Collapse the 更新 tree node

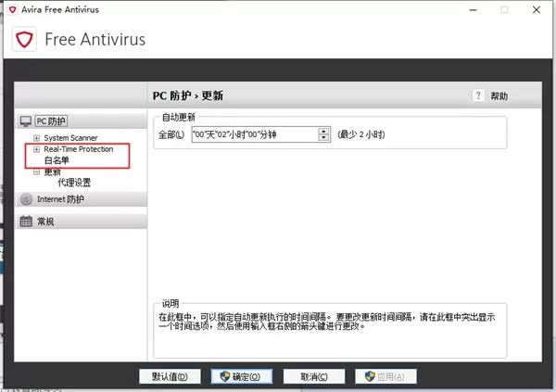[x=36, y=171]
